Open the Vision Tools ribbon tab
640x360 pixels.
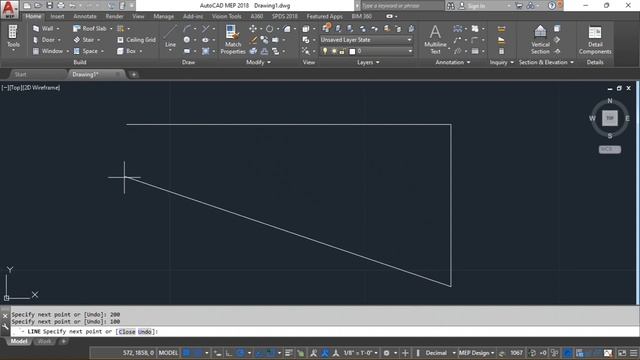[x=227, y=16]
